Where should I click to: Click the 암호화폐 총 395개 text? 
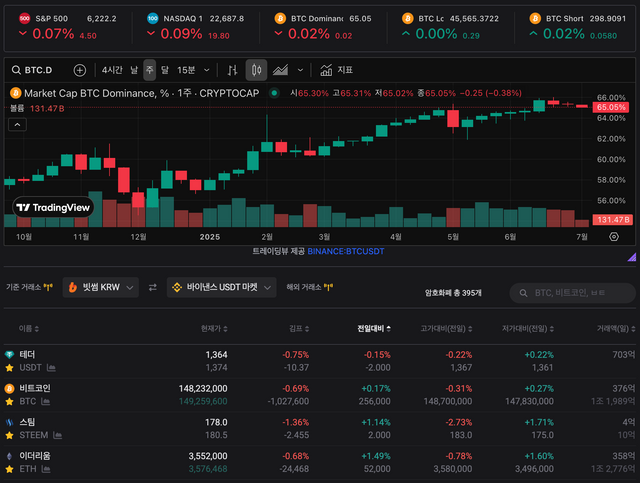pos(453,293)
